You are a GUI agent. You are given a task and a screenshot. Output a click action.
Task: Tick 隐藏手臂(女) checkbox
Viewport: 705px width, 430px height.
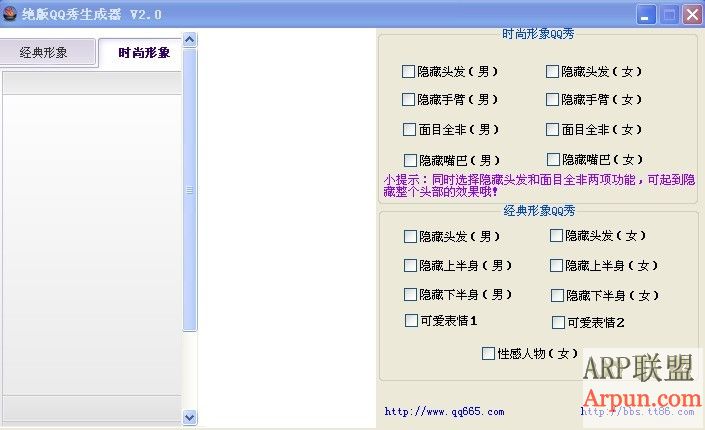(x=552, y=99)
